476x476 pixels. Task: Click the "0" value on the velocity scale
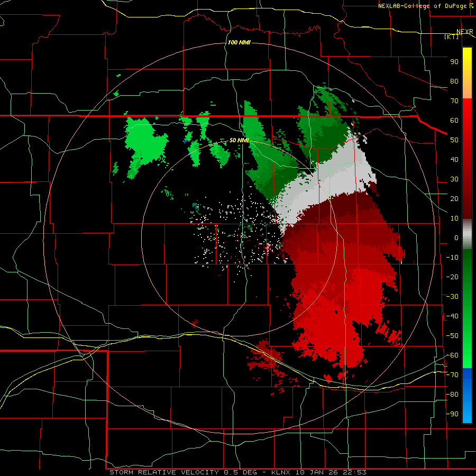click(456, 238)
